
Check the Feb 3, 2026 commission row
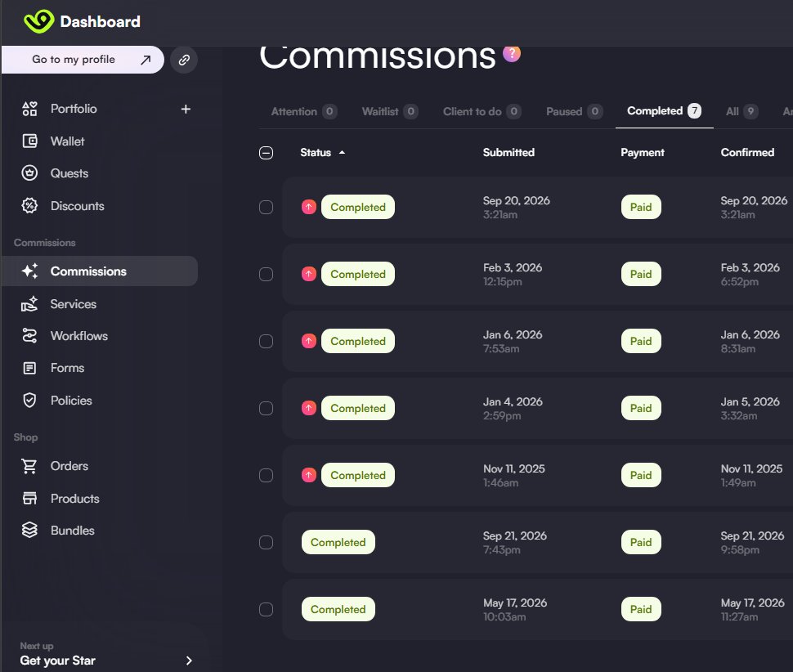tap(266, 274)
